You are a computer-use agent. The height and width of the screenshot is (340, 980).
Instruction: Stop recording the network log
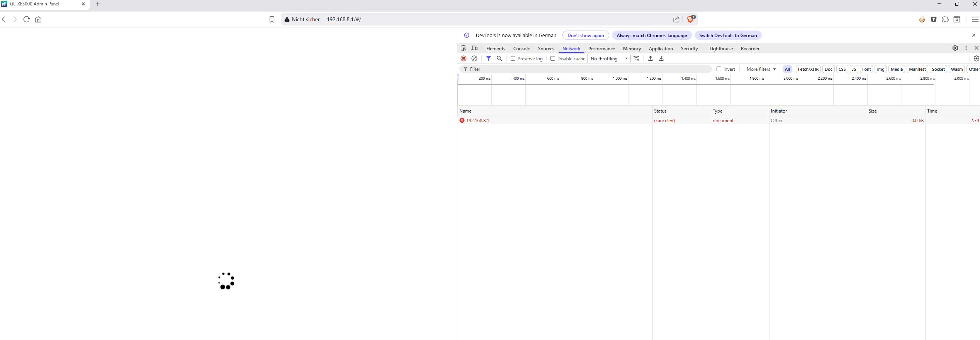coord(464,58)
